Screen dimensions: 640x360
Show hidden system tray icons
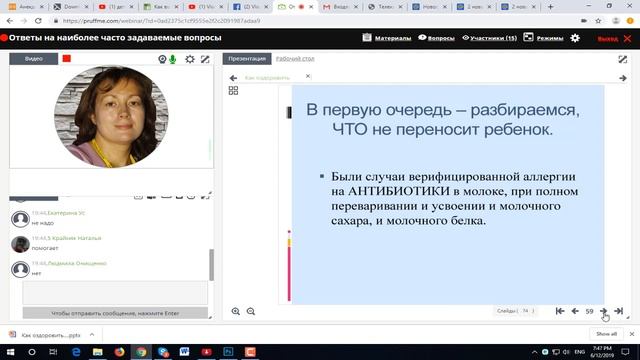click(534, 352)
